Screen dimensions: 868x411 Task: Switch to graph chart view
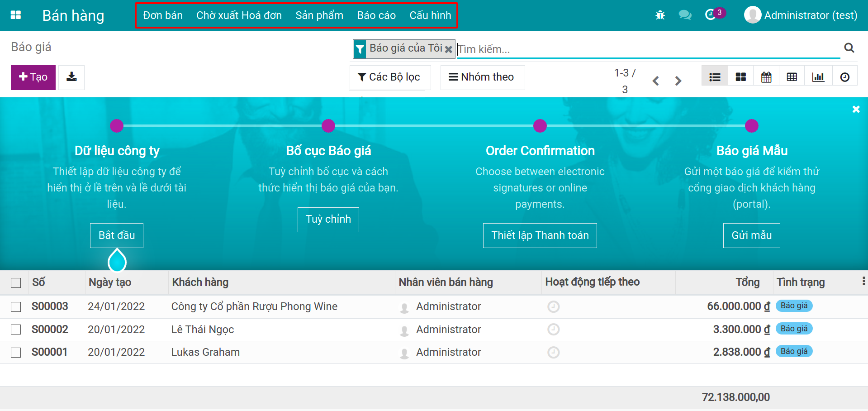[818, 77]
